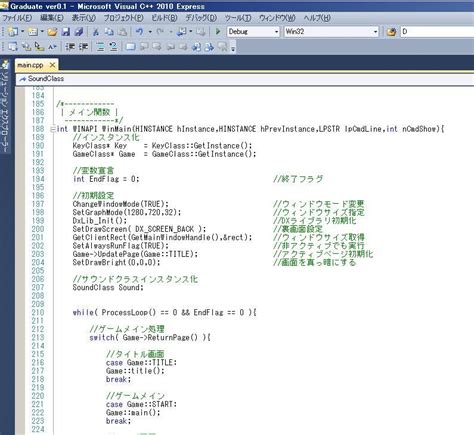Click the Navigate Forward icon
474x435 pixels.
201,32
